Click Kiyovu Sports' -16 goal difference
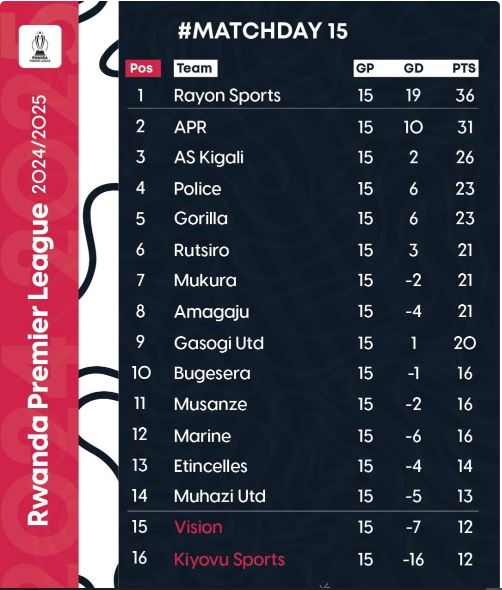Screen dimensions: 502x590 [413, 560]
